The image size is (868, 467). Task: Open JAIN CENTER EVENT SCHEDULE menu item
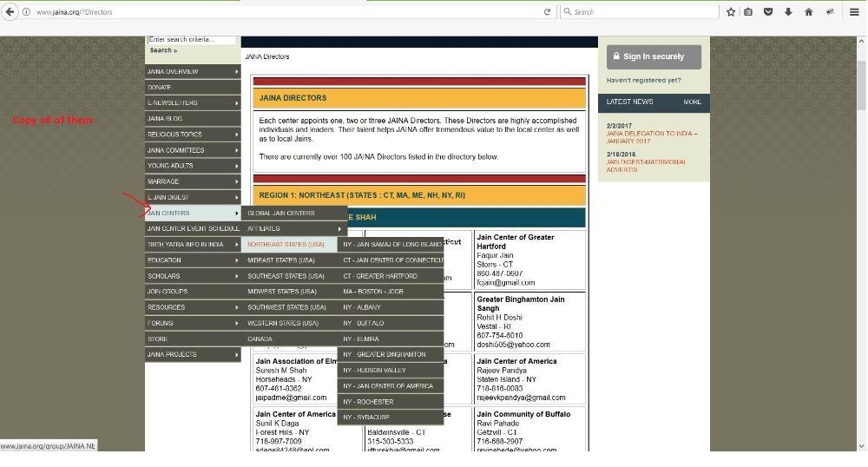pos(193,228)
